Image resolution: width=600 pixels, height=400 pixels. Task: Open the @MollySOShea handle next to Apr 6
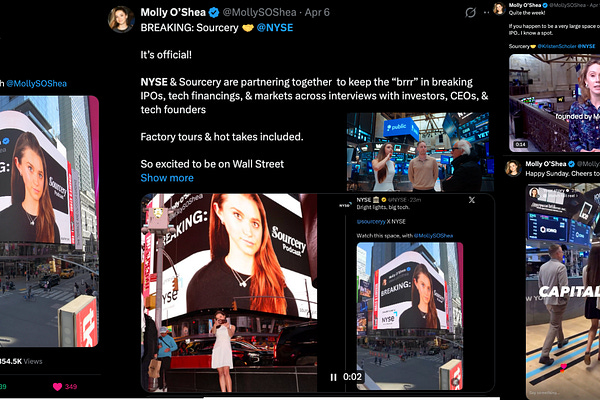pos(259,13)
